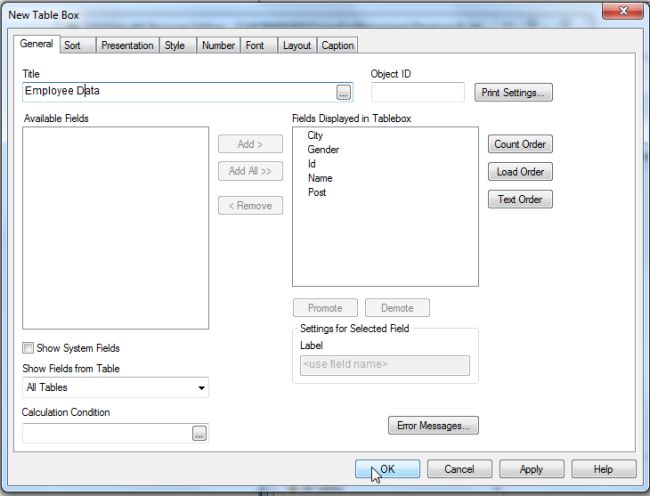Click the Cancel button
The width and height of the screenshot is (650, 496).
tap(459, 469)
